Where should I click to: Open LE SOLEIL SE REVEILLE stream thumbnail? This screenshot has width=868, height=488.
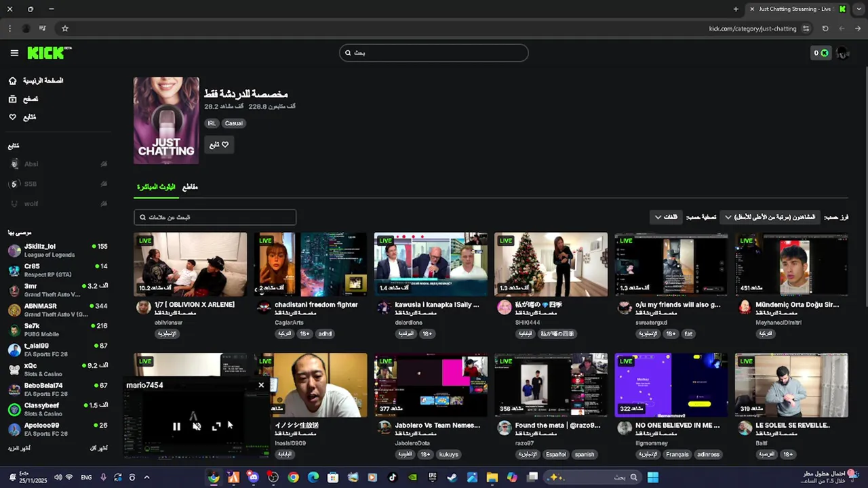click(x=791, y=385)
